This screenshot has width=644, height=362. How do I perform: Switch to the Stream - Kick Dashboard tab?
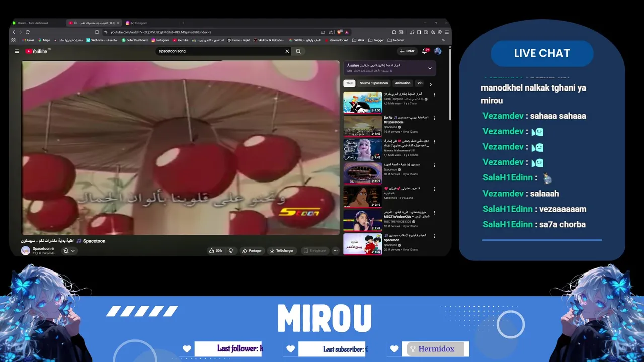(38, 23)
